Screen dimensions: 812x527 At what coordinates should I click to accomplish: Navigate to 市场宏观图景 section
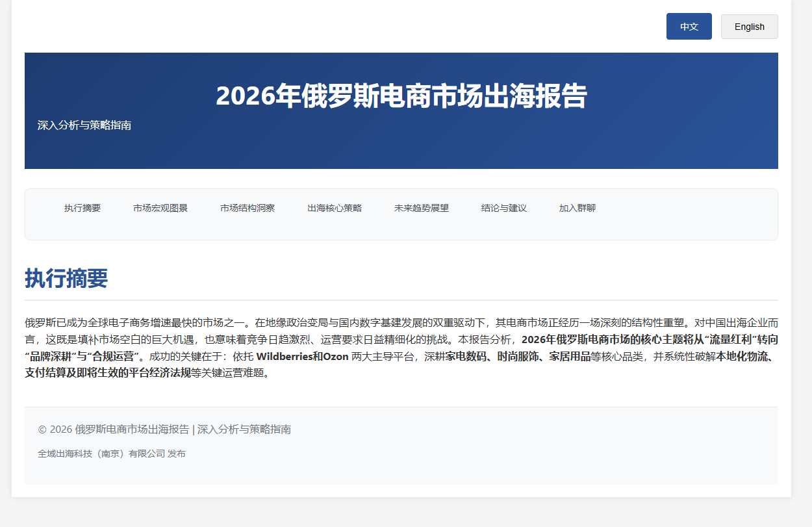pyautogui.click(x=160, y=208)
